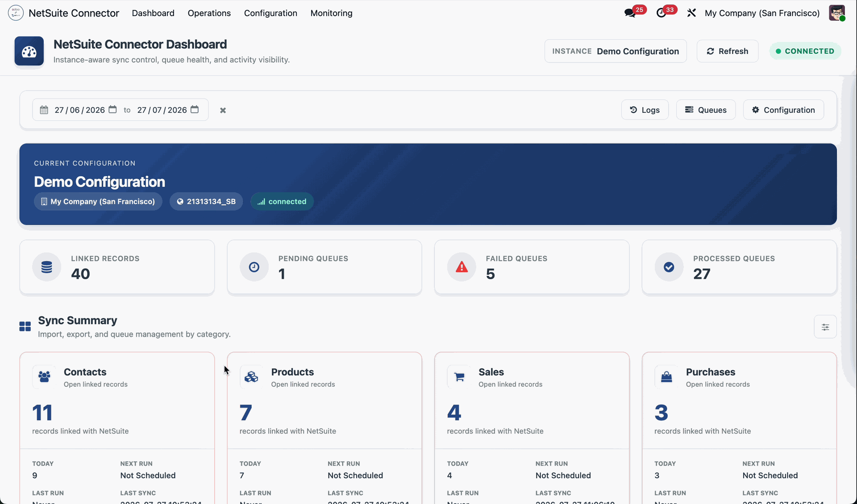Open end date calendar picker icon
This screenshot has width=857, height=504.
(195, 110)
